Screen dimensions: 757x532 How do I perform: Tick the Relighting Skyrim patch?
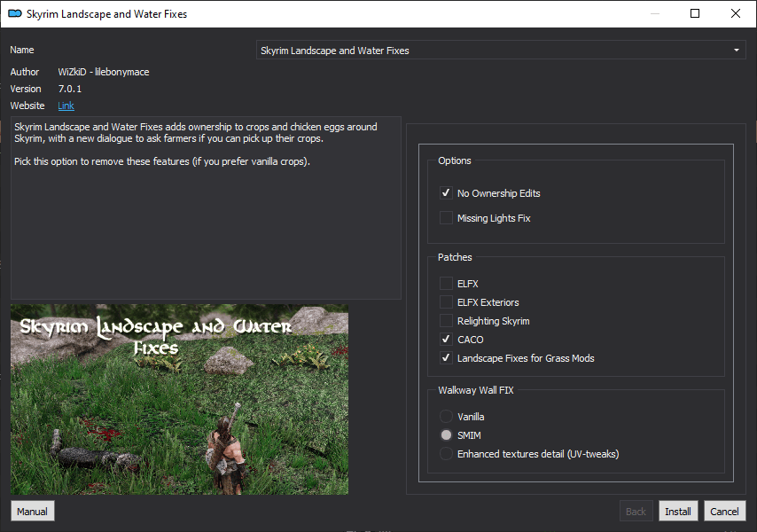[446, 321]
